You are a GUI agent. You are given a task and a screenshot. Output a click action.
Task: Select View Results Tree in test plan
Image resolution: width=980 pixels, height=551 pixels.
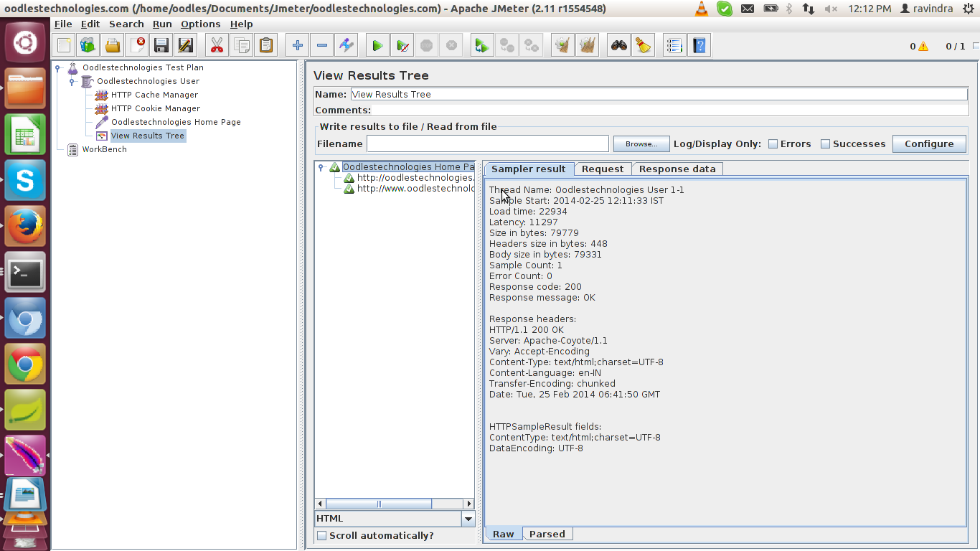pyautogui.click(x=147, y=136)
